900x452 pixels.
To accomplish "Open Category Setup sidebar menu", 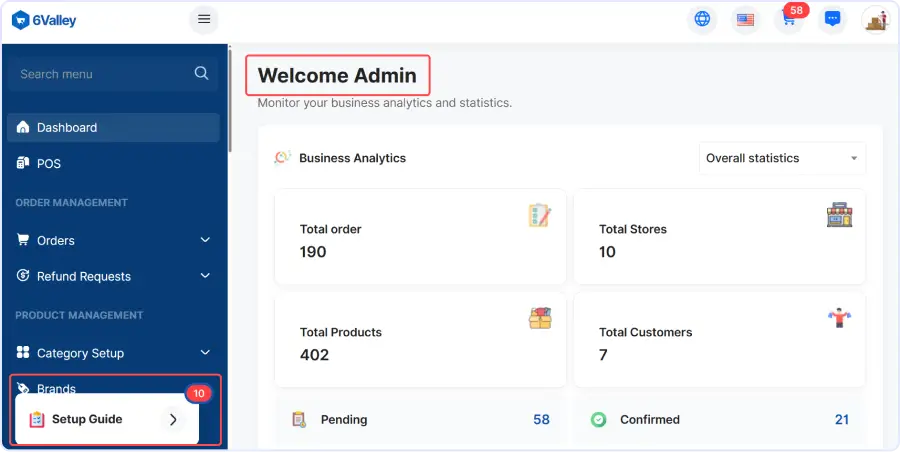I will pos(113,353).
